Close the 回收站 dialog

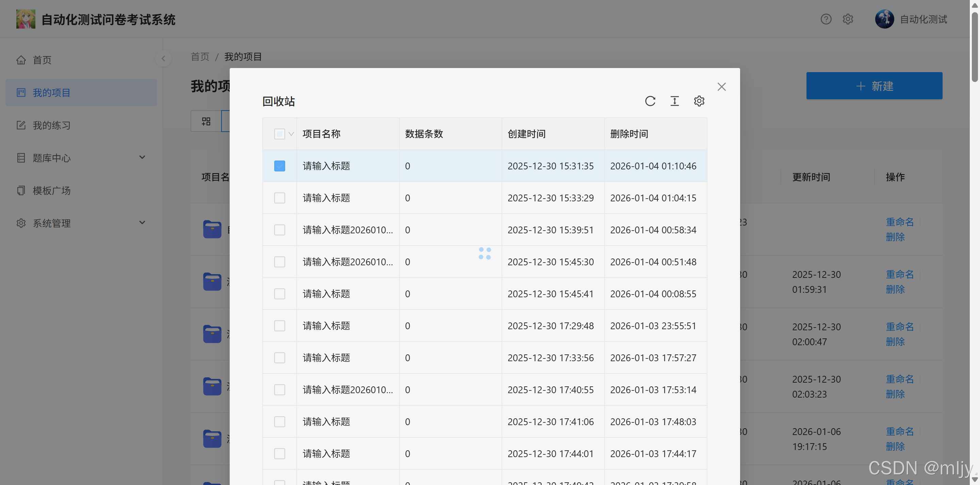coord(721,87)
